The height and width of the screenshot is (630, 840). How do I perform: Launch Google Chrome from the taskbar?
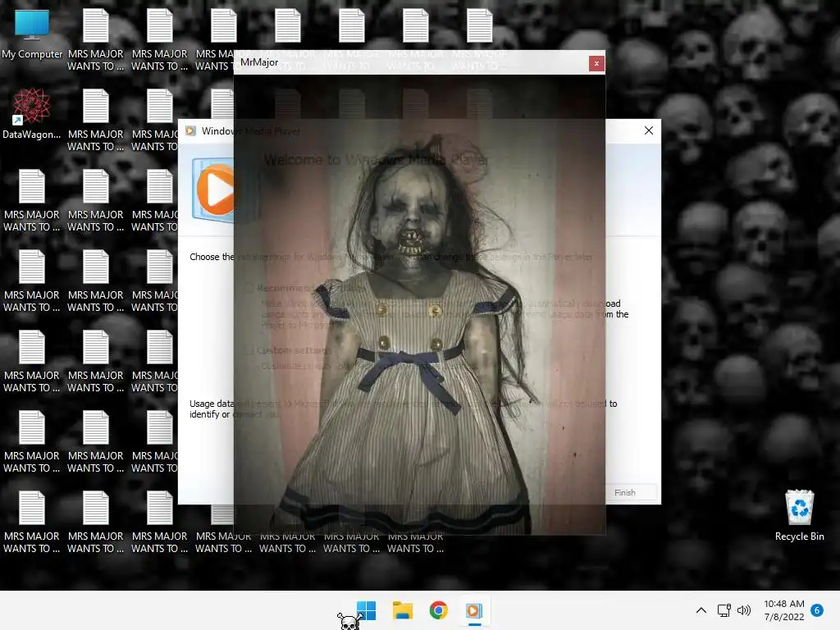438,610
